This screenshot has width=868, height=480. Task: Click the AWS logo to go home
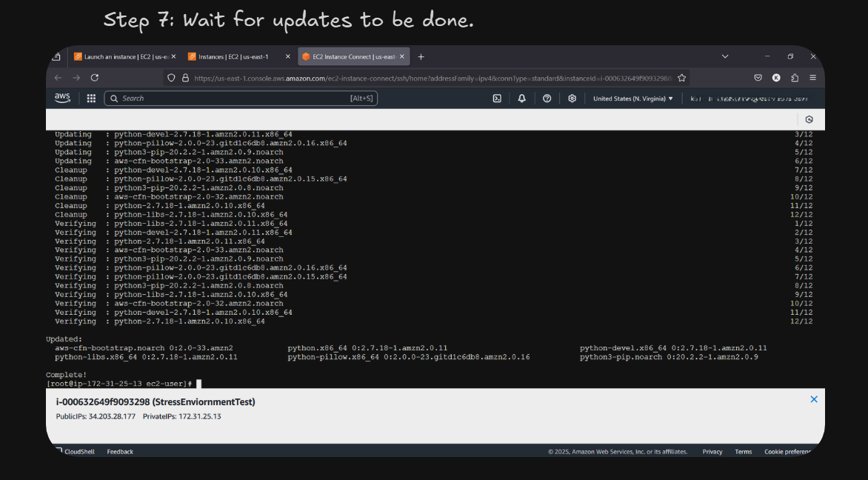click(x=62, y=98)
